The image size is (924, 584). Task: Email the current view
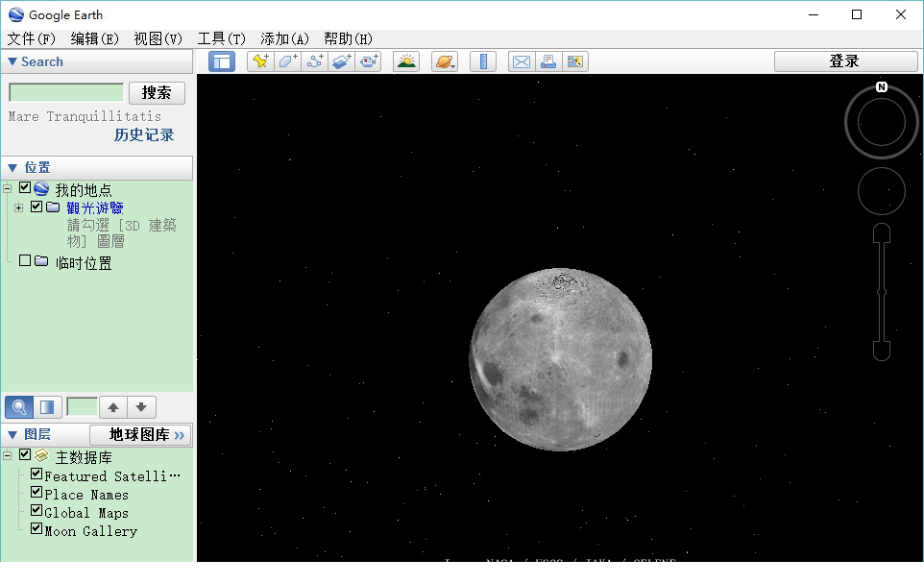522,61
